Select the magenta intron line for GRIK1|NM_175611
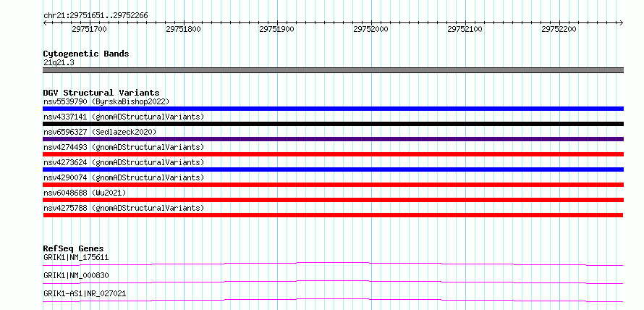 333,264
